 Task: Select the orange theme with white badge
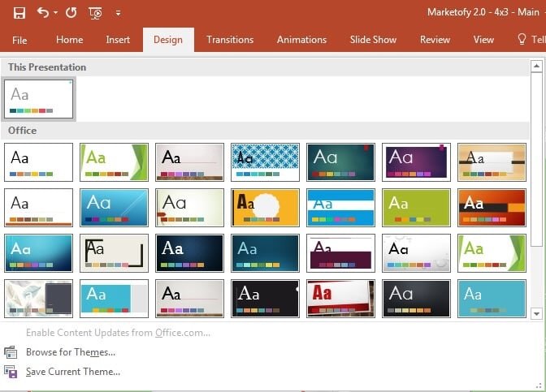pos(265,207)
